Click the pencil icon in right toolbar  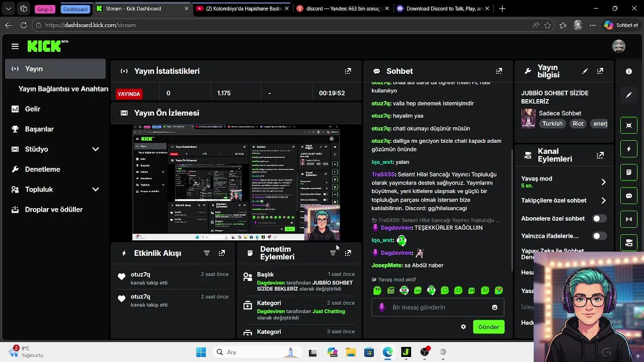(x=628, y=95)
